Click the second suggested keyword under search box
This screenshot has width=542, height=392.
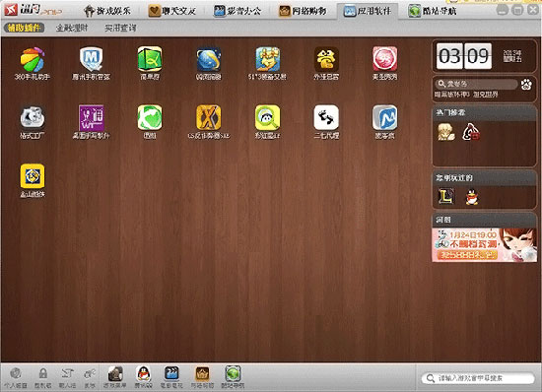(486, 95)
